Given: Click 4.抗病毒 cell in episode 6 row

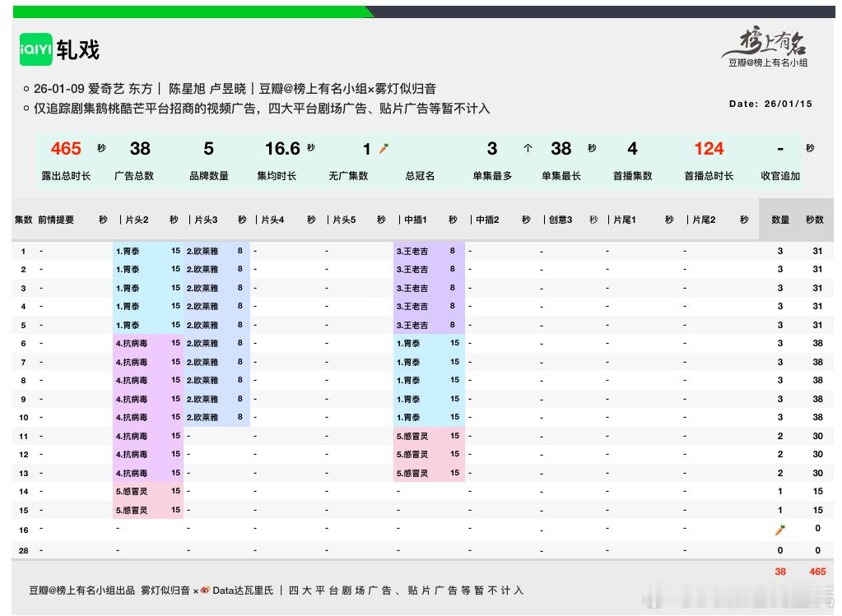Looking at the screenshot, I should pyautogui.click(x=132, y=344).
